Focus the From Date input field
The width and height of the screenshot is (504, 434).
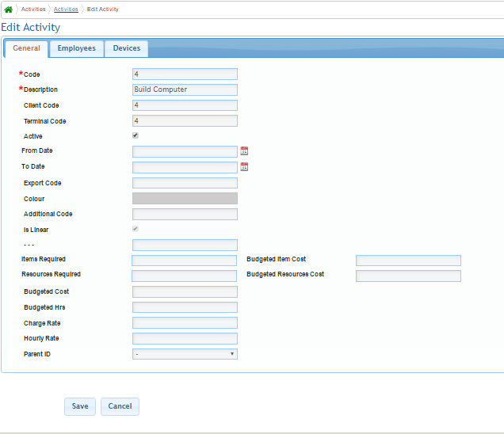coord(185,151)
